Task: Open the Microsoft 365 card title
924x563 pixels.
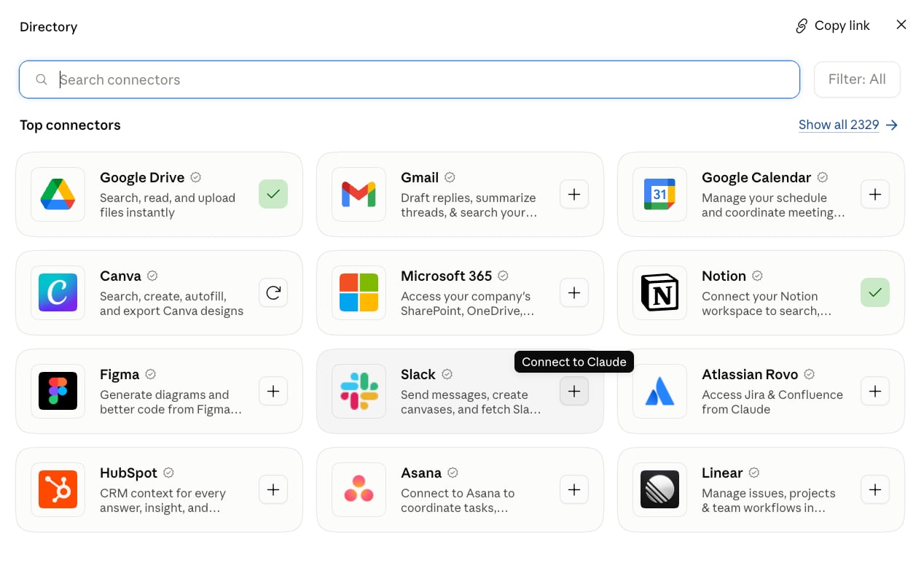Action: 446,276
